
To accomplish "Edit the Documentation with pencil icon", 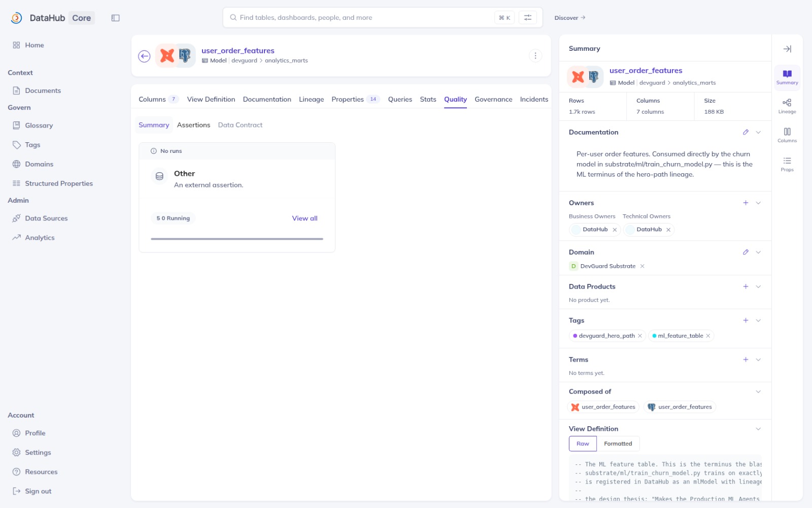I will pyautogui.click(x=746, y=132).
